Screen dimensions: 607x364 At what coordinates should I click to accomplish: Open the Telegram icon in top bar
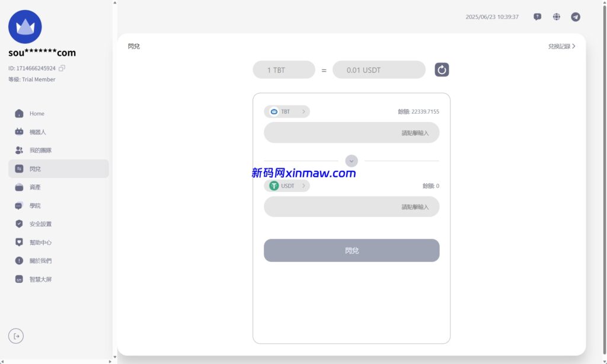pos(575,17)
